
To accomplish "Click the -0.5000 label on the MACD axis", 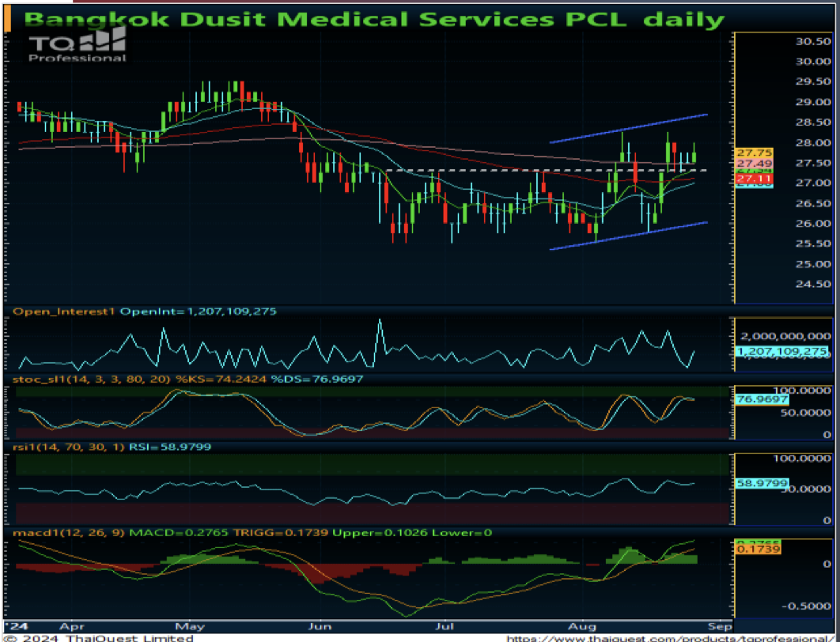I will click(x=806, y=606).
